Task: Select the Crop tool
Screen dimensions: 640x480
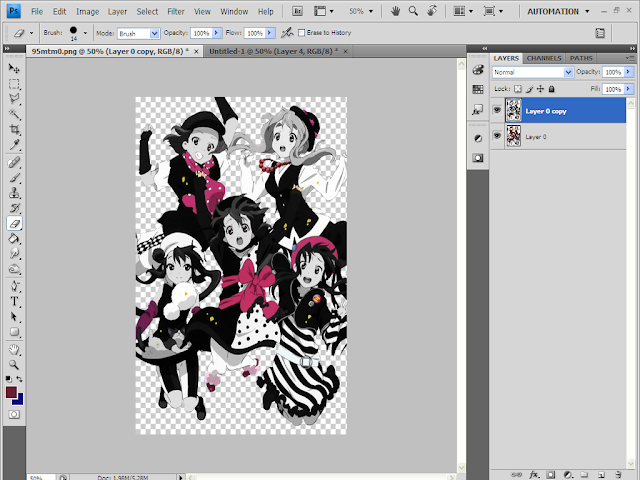Action: (x=14, y=130)
